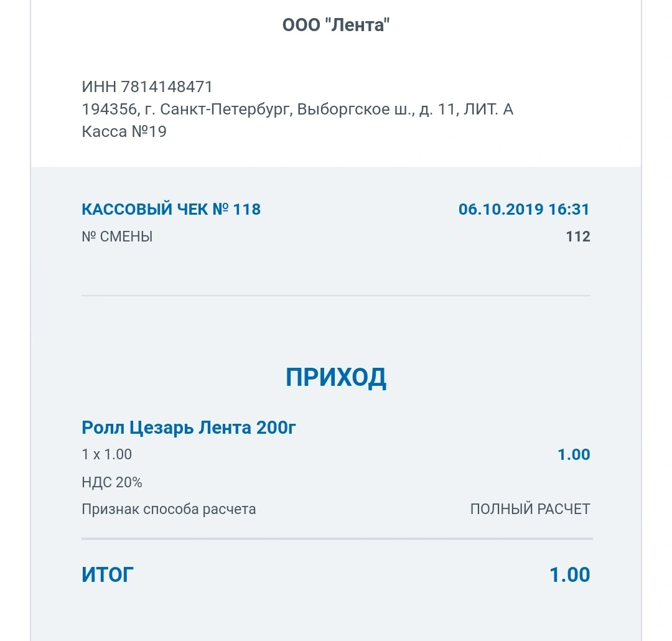Open the Ролл Цезарь Лента 200г item
672x641 pixels.
pyautogui.click(x=189, y=428)
